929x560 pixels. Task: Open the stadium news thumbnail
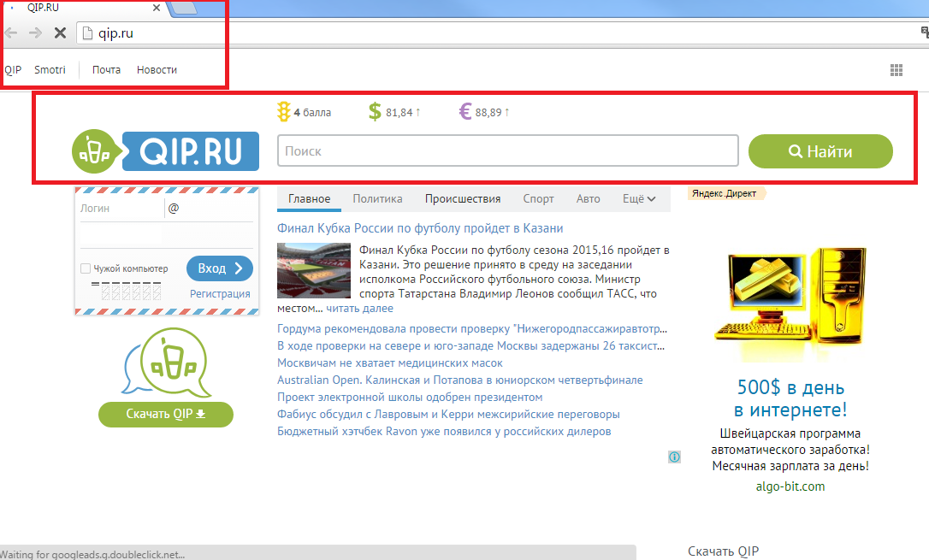coord(314,270)
